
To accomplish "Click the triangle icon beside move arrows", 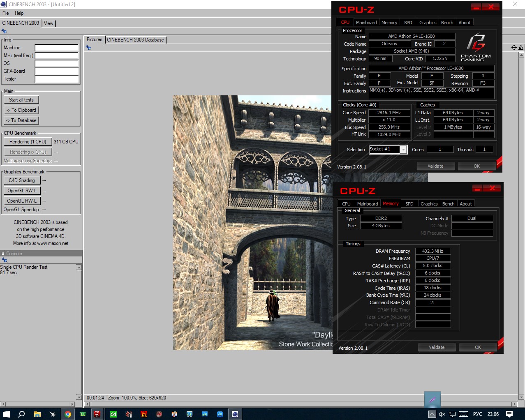I will pos(521,48).
